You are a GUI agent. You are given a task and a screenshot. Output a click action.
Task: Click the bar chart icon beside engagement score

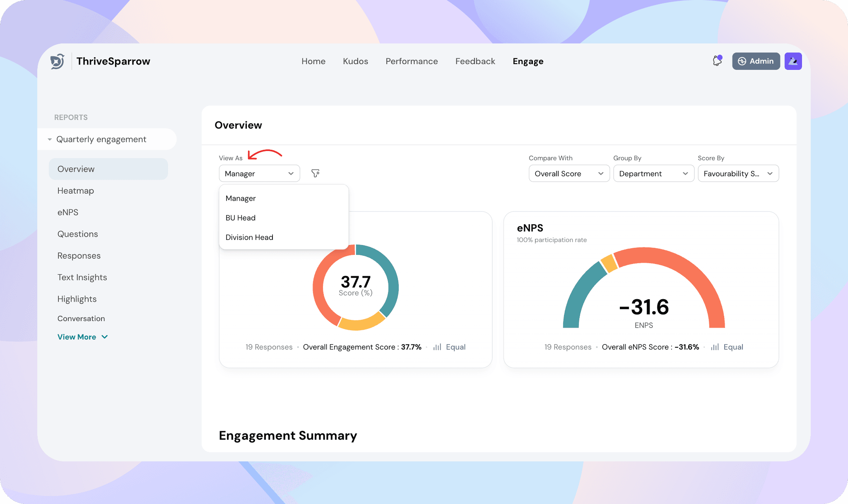pos(437,347)
